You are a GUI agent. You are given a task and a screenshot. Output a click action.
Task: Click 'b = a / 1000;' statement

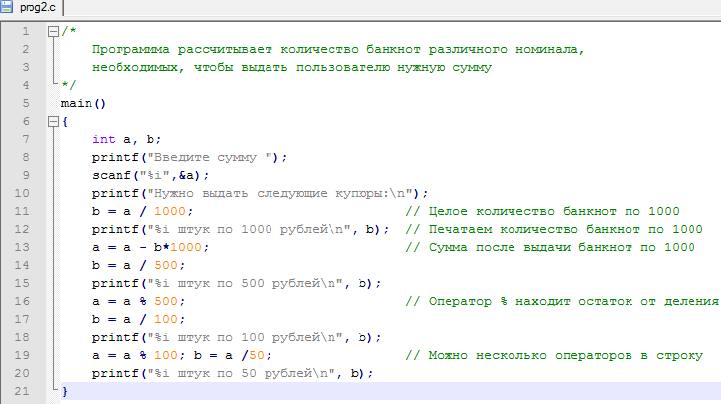(x=142, y=211)
